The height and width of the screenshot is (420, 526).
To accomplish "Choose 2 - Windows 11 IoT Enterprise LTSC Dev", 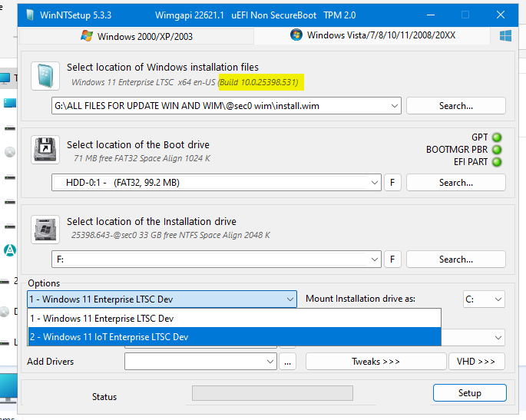I will (234, 337).
